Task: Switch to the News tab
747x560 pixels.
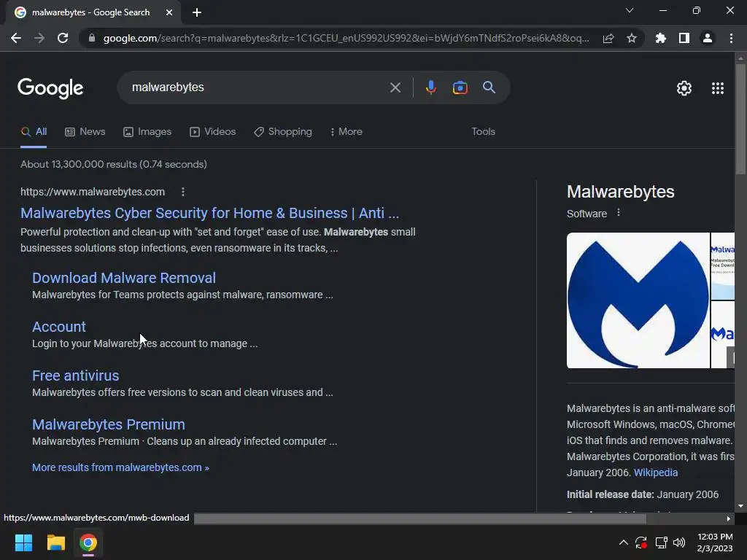Action: [85, 132]
